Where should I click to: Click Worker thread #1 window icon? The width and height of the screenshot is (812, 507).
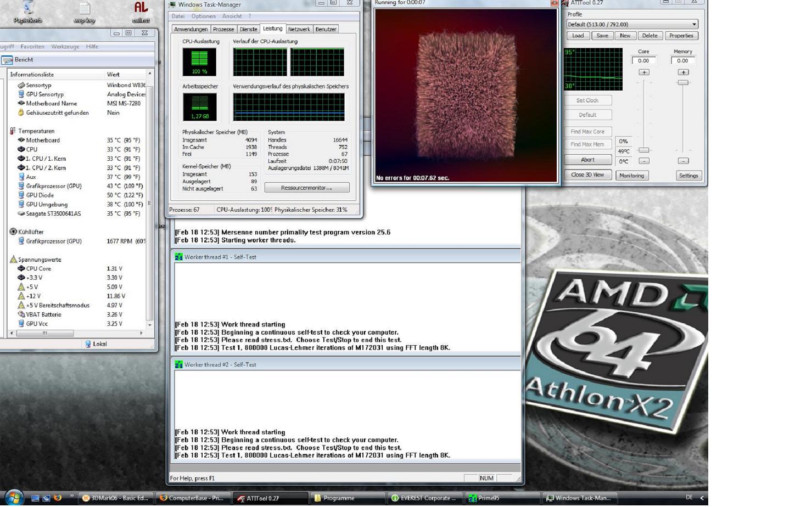[178, 257]
